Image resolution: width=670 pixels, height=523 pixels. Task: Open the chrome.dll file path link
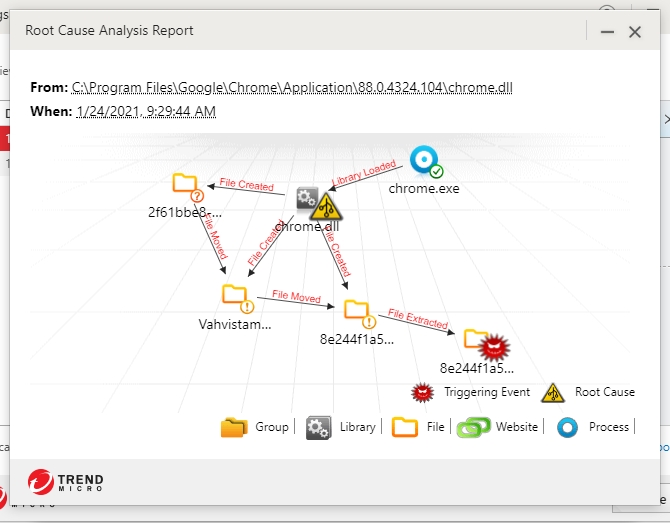(292, 88)
